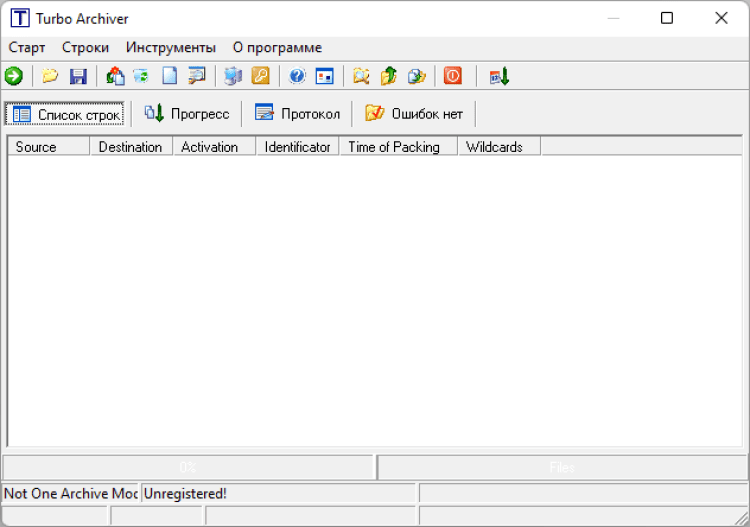The height and width of the screenshot is (527, 750).
Task: Click the blank blue page icon
Action: point(169,76)
